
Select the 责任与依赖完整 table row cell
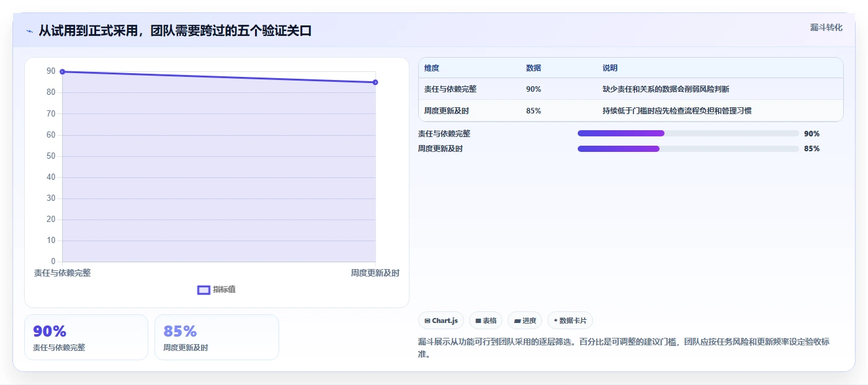click(x=450, y=89)
